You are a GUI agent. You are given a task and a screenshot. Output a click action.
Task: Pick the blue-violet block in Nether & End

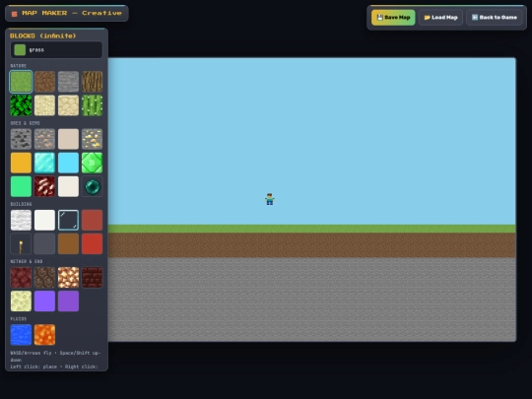coord(44,301)
